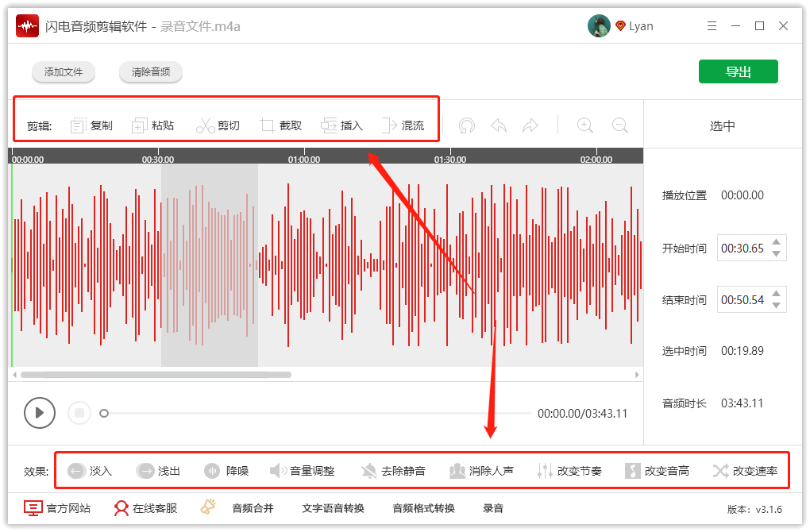Image resolution: width=810 pixels, height=532 pixels.
Task: Use the 剪切 (cut) tool
Action: click(218, 125)
